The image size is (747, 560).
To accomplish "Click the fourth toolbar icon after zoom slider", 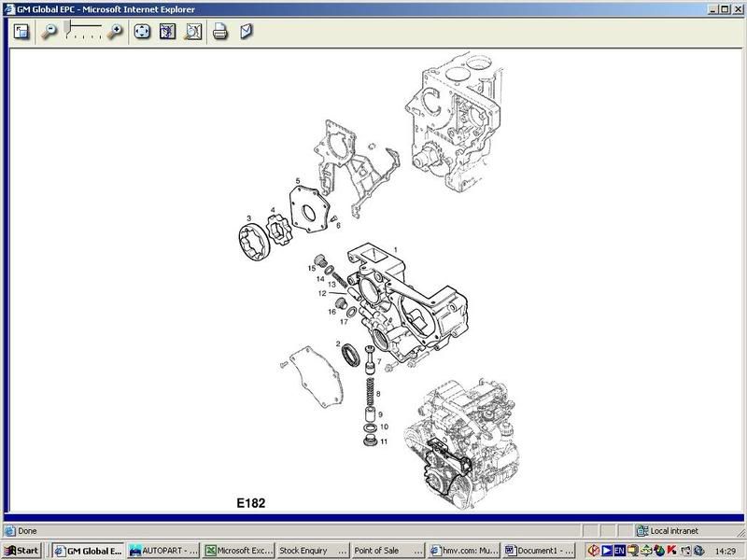I will click(167, 32).
